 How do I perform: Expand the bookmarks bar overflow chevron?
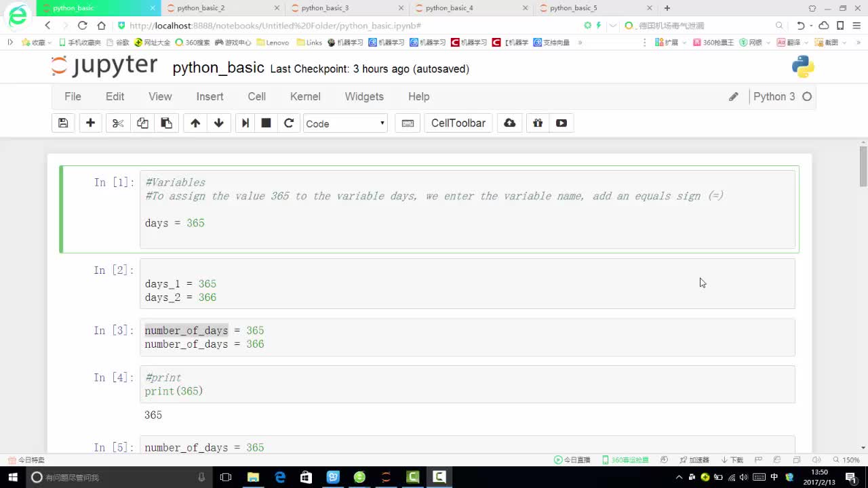[x=580, y=42]
